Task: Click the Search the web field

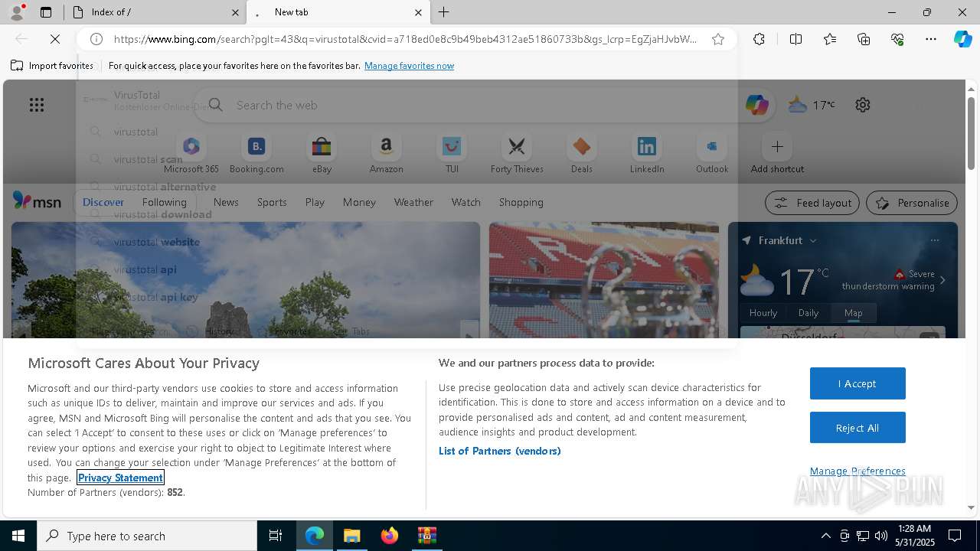Action: [x=486, y=105]
